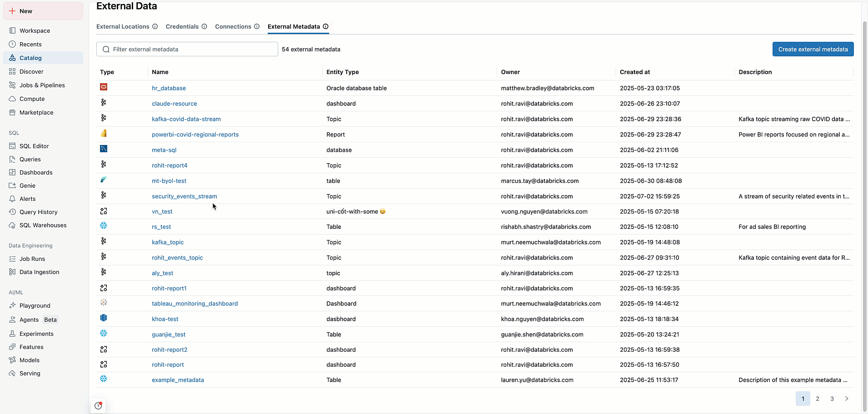Click the Playground sparkle icon
The image size is (868, 414).
click(12, 305)
